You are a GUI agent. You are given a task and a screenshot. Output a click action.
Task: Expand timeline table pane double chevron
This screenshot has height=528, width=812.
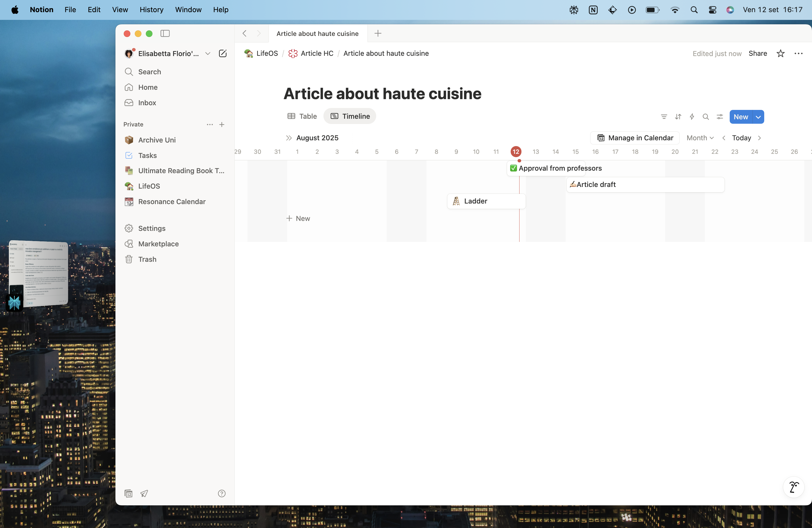289,138
